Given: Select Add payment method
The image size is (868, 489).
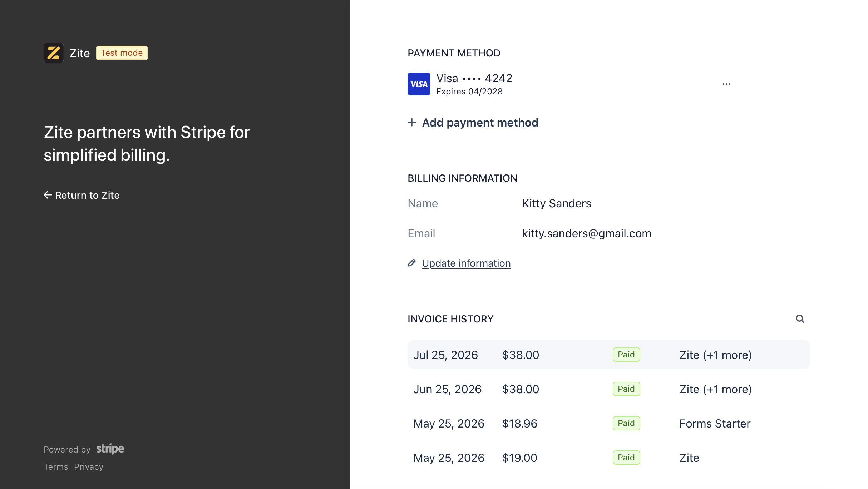Looking at the screenshot, I should 473,123.
